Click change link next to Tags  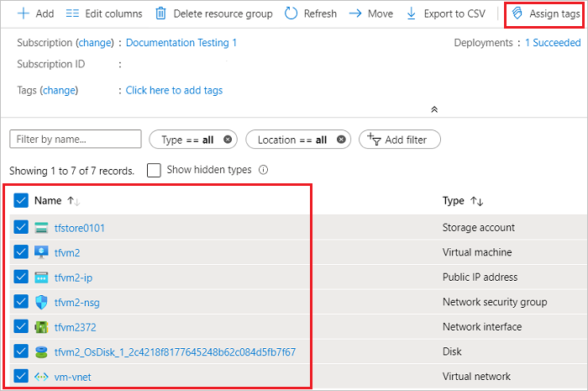click(60, 91)
